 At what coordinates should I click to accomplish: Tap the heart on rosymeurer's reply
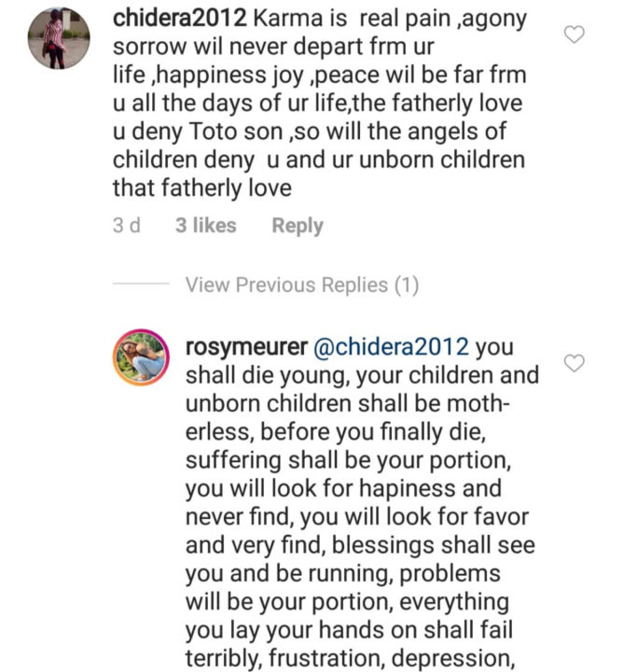[x=575, y=363]
